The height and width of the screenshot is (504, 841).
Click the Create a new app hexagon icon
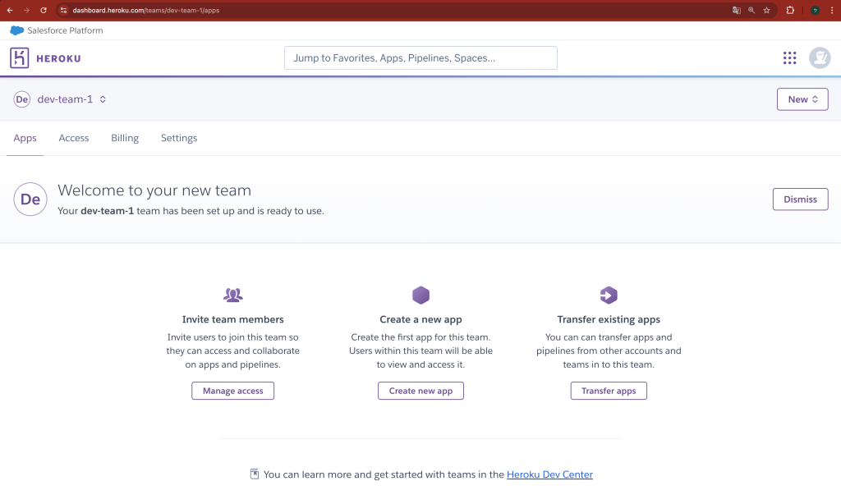tap(420, 296)
